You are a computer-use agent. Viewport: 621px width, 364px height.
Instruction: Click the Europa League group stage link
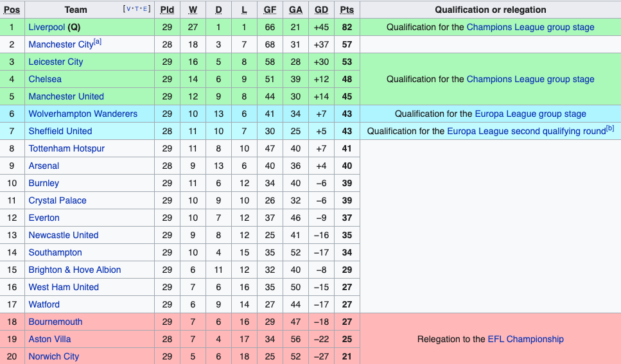click(530, 114)
